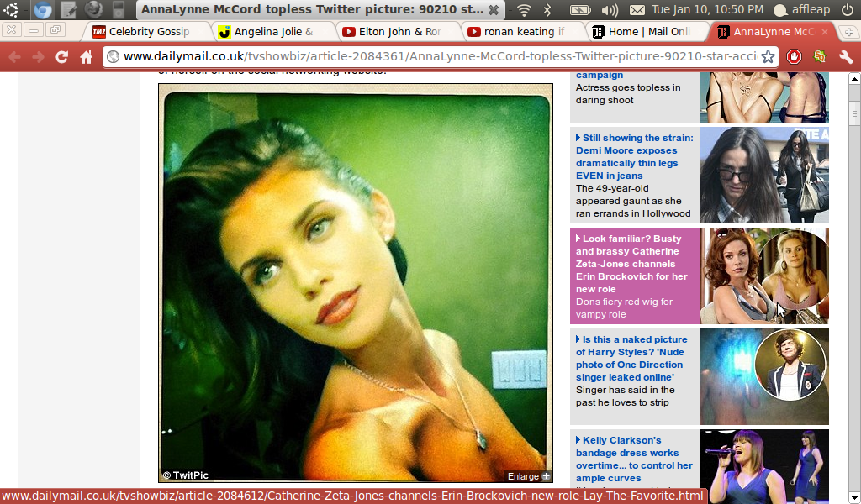The height and width of the screenshot is (504, 861).
Task: Open the sound volume indicator
Action: pos(610,10)
